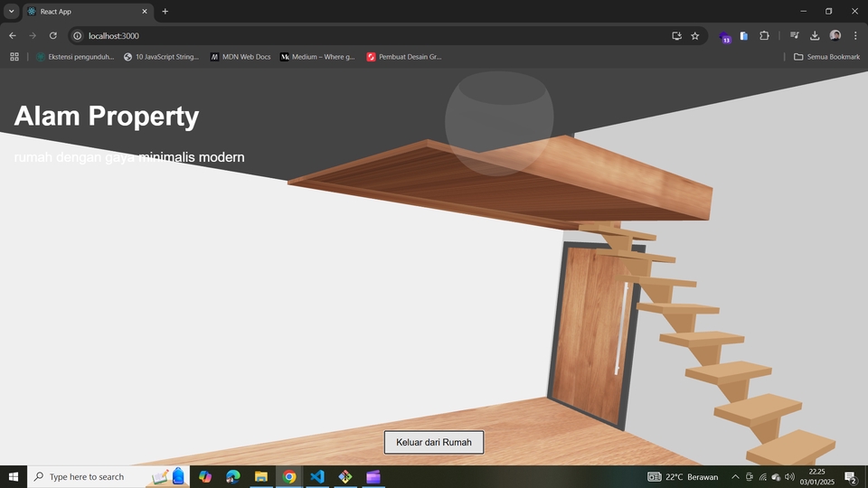Open the media control icon in toolbar
The image size is (868, 488).
click(x=795, y=36)
